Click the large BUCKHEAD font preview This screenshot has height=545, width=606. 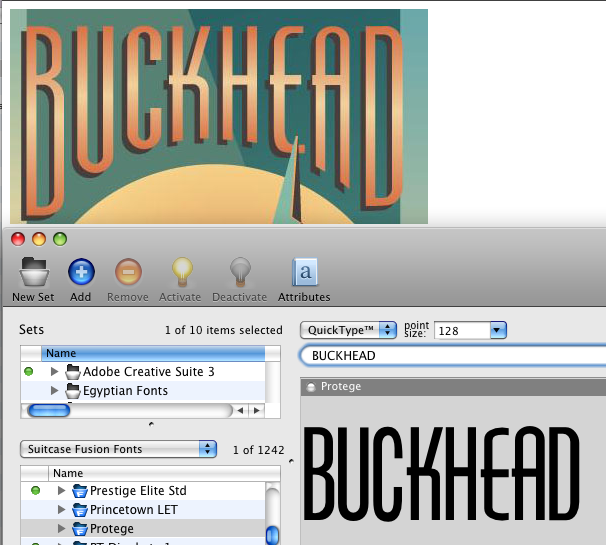click(441, 474)
